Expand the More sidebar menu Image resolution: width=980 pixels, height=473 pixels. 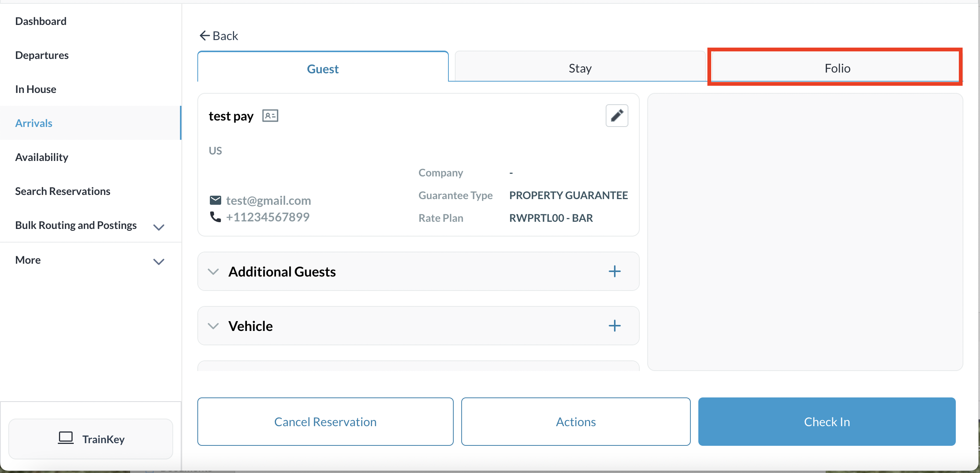(159, 261)
